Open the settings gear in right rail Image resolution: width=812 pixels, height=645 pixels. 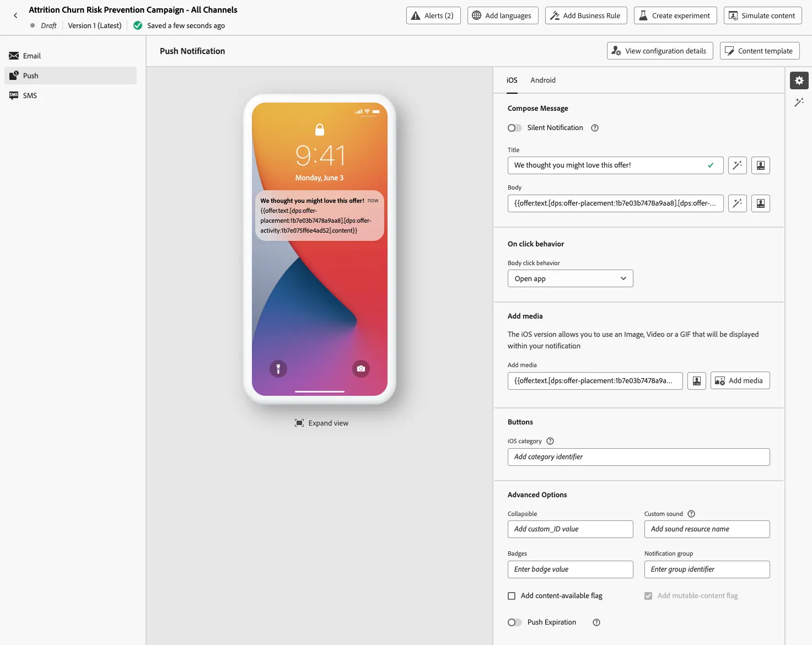[x=799, y=80]
